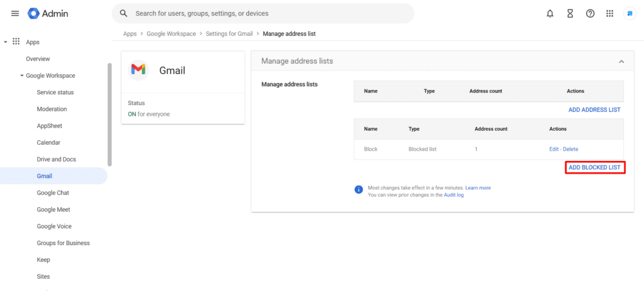Open AppSheet settings
Screen dimensions: 644x291
tap(50, 126)
